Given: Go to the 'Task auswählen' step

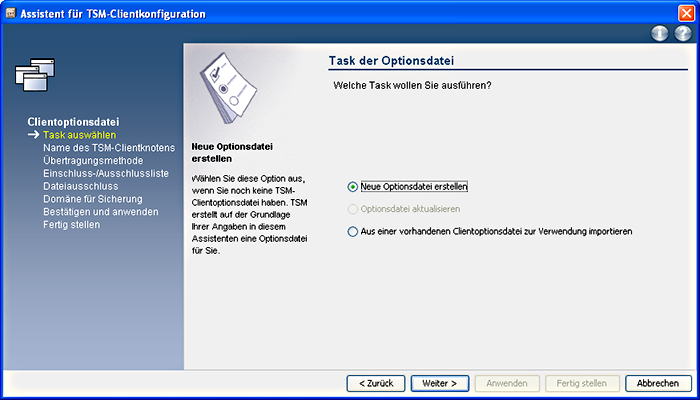Looking at the screenshot, I should (x=80, y=134).
